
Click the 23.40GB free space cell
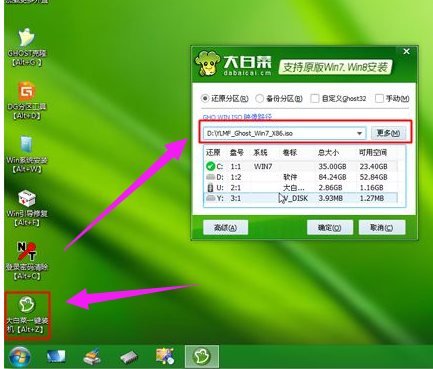pyautogui.click(x=373, y=166)
